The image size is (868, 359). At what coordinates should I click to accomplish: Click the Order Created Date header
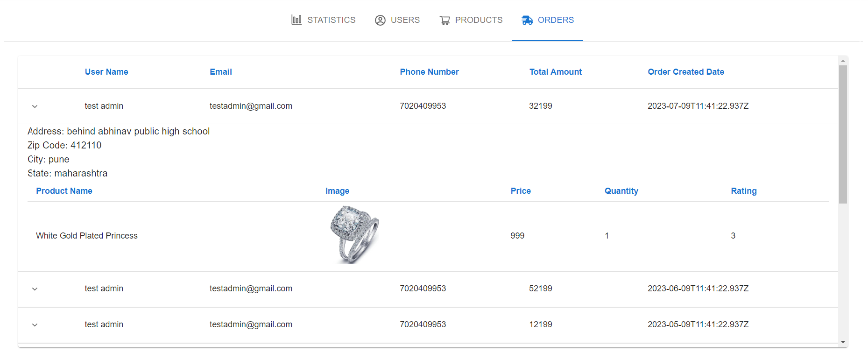[x=685, y=72]
